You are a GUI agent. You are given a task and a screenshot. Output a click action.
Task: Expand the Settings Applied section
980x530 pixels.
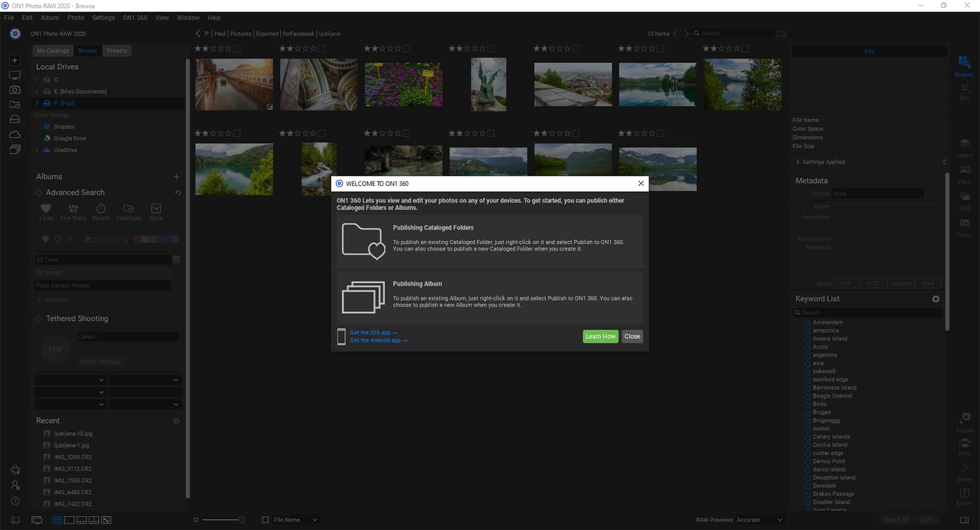797,162
